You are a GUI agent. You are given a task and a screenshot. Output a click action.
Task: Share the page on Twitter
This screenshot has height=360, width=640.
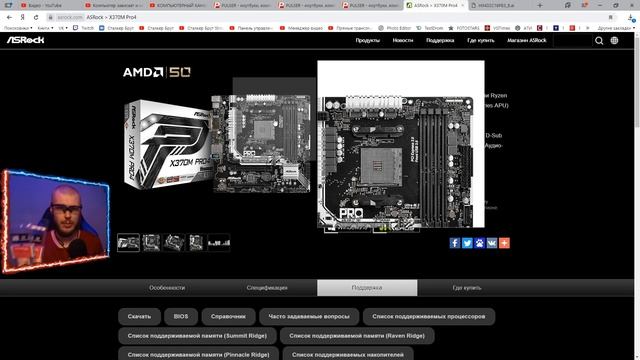pyautogui.click(x=467, y=243)
